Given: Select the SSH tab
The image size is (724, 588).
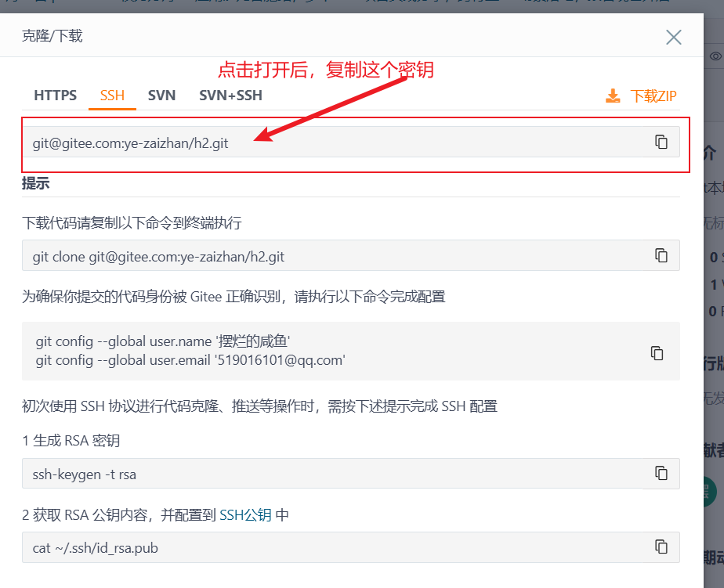Looking at the screenshot, I should 112,95.
